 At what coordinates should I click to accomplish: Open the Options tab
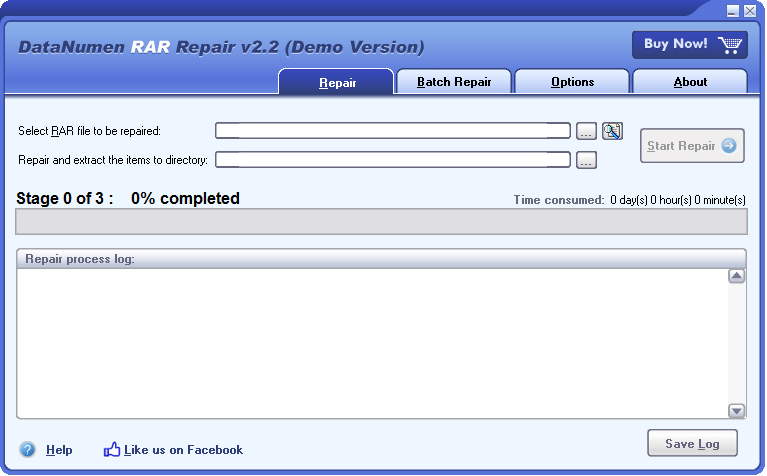pos(572,82)
